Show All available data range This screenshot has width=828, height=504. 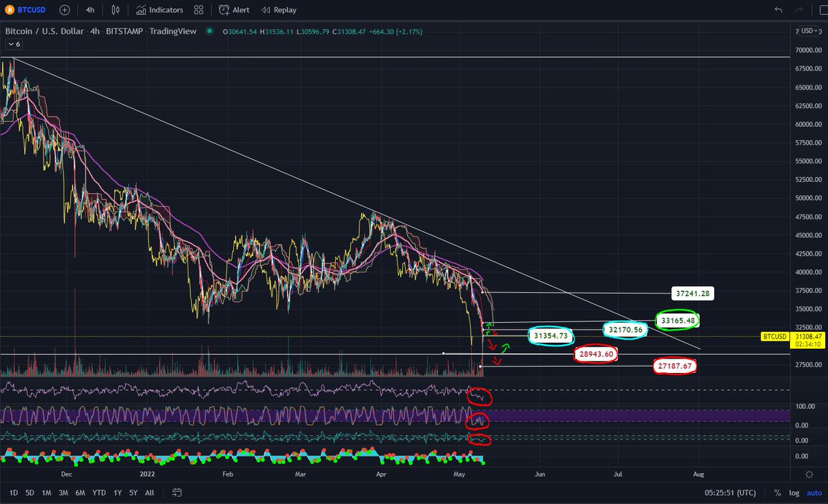pos(150,492)
